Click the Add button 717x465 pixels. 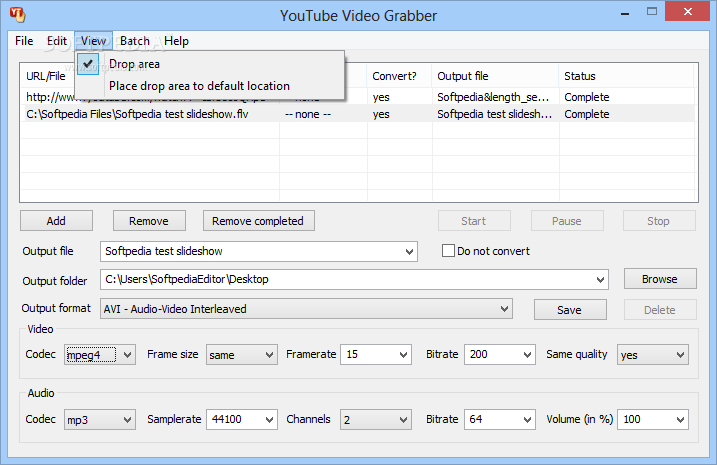[x=56, y=221]
